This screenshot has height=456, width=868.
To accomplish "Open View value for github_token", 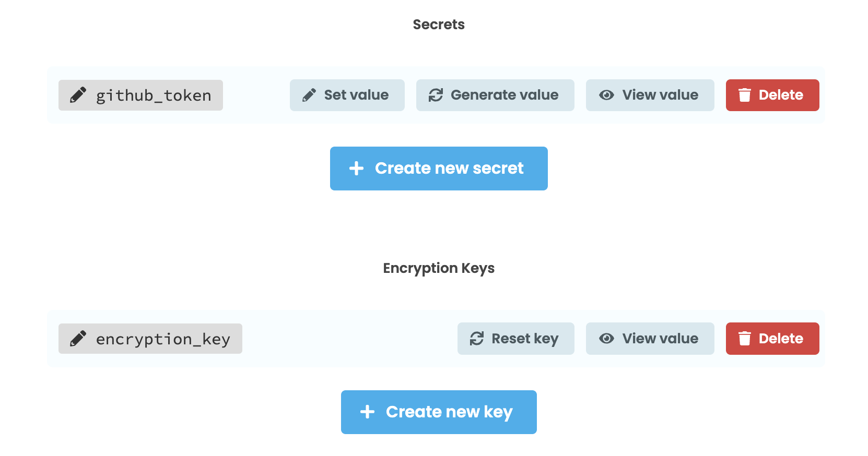I will point(650,95).
